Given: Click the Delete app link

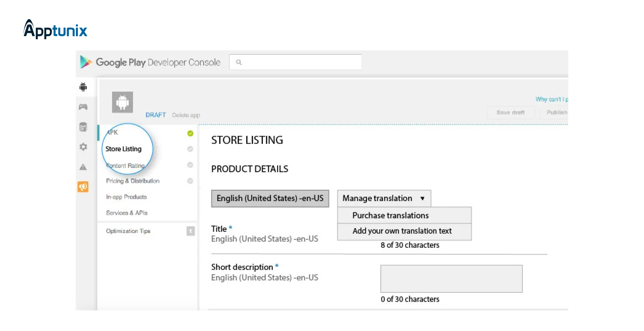Looking at the screenshot, I should 186,115.
